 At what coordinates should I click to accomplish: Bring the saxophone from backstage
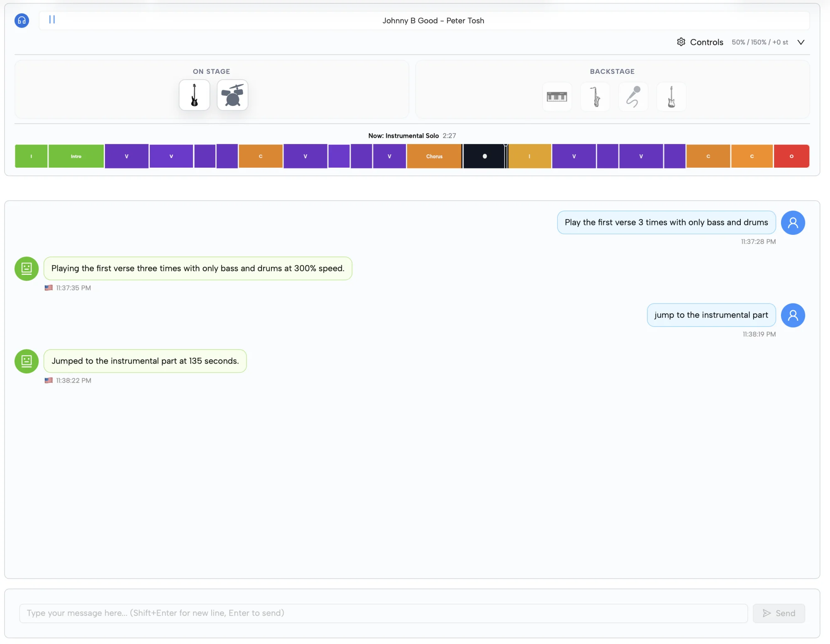(x=595, y=97)
